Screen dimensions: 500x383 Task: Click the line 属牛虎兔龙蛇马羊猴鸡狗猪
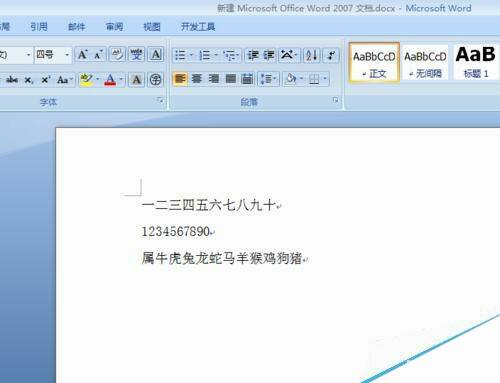tap(222, 258)
